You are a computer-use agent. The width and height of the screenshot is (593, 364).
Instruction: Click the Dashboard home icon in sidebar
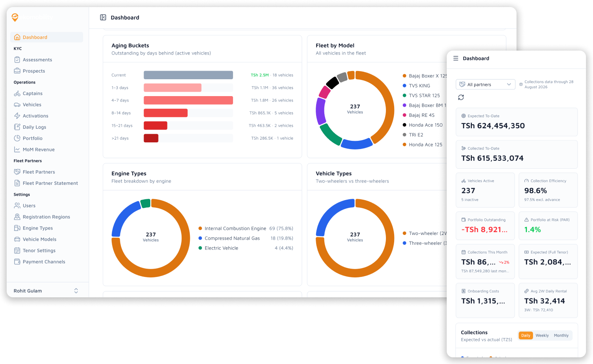[x=17, y=37]
